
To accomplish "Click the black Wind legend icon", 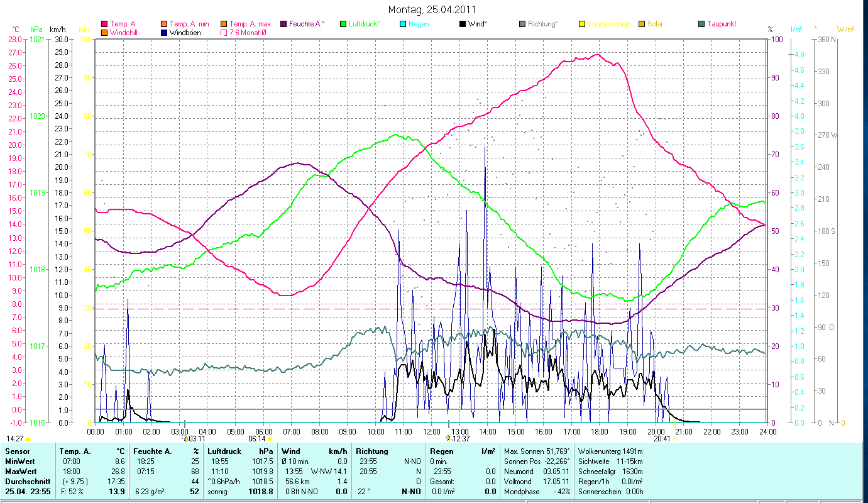I will pos(463,24).
